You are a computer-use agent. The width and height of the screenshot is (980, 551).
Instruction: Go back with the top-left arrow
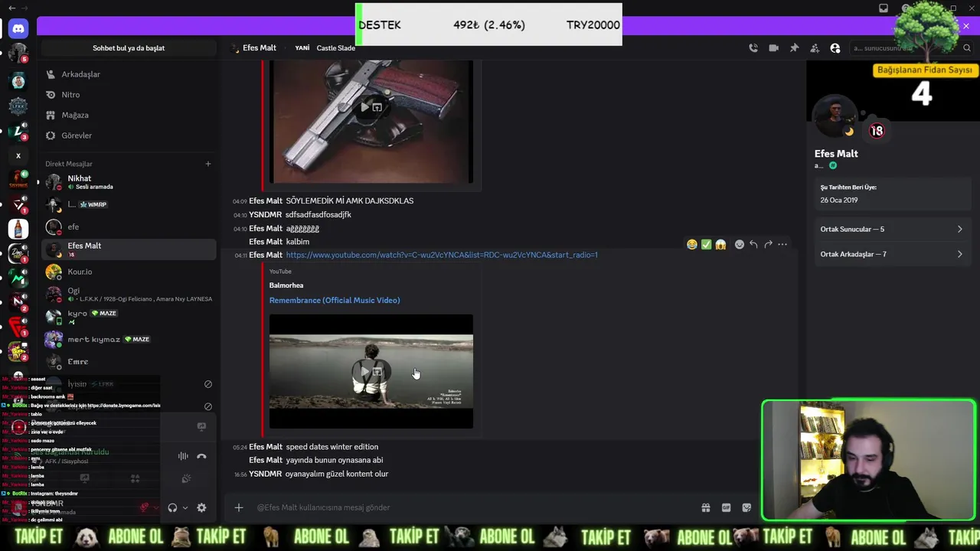(11, 8)
